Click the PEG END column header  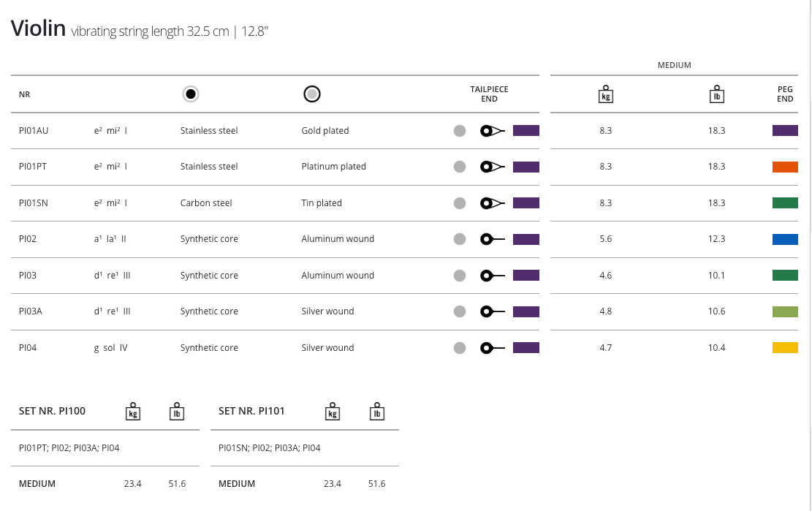[x=785, y=94]
